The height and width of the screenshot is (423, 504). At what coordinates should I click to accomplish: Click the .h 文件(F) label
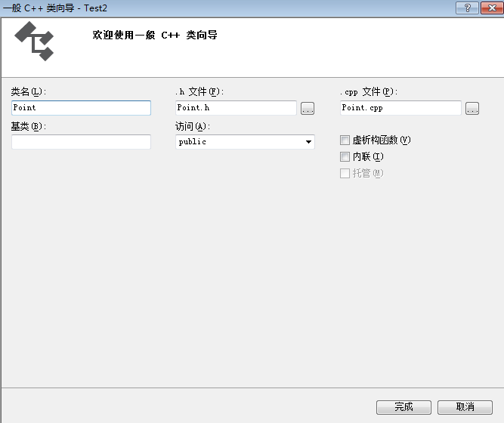click(199, 91)
